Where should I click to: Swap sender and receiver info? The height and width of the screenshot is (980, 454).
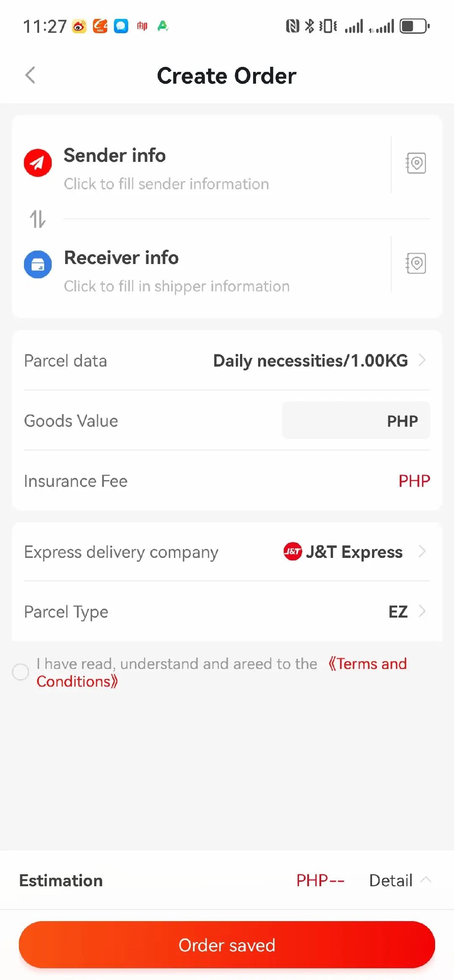(37, 219)
